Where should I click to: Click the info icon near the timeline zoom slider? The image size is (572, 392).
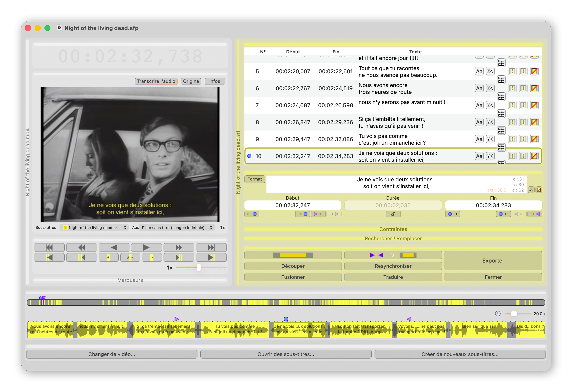[x=498, y=314]
